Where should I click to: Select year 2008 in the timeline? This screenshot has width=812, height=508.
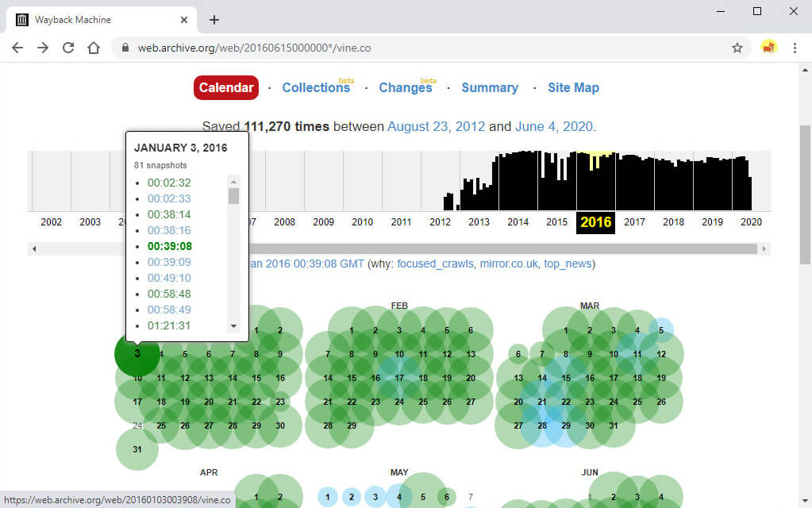point(284,222)
